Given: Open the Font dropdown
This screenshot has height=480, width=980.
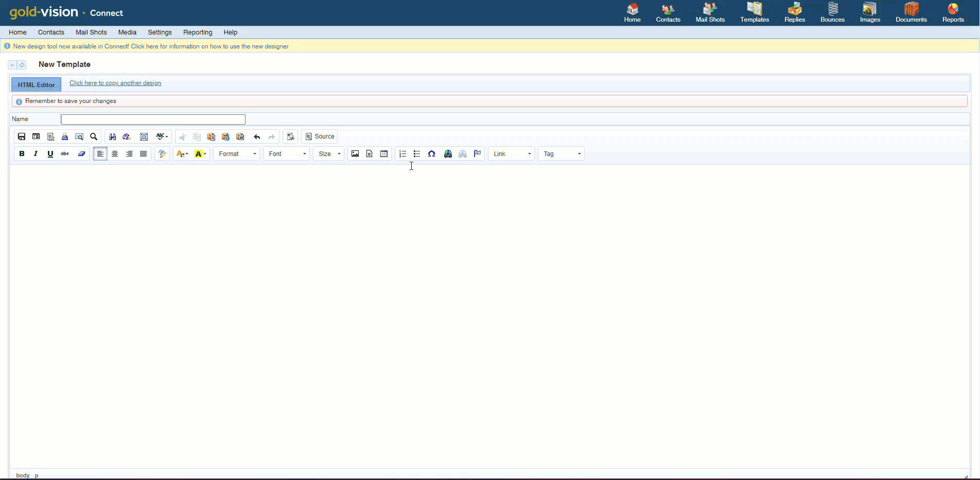Looking at the screenshot, I should [286, 153].
